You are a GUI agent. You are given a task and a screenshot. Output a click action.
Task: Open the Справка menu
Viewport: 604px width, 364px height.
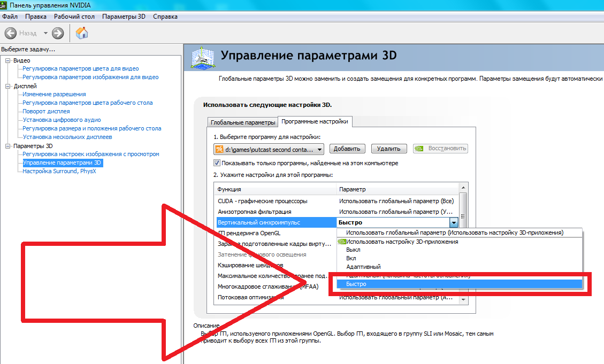coord(165,17)
